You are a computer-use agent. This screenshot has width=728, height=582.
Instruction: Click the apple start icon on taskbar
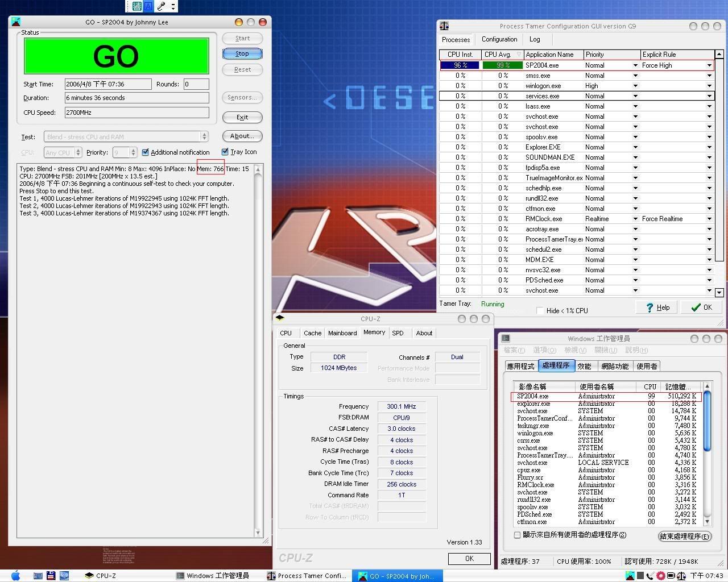click(x=15, y=575)
